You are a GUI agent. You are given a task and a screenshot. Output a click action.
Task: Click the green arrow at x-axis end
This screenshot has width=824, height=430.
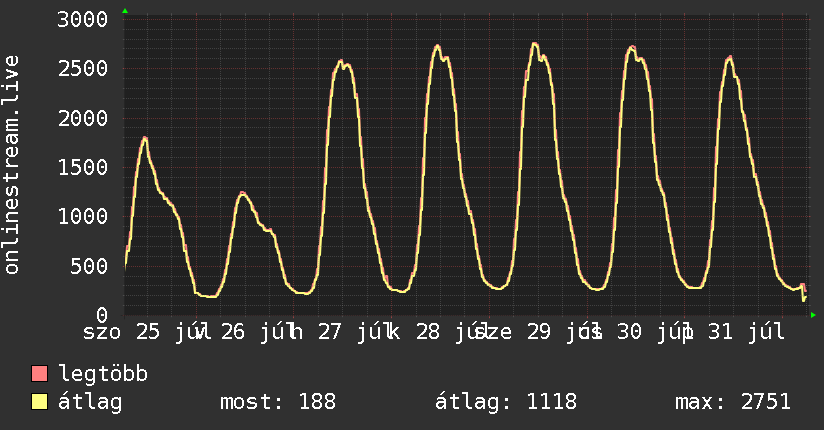pyautogui.click(x=813, y=315)
